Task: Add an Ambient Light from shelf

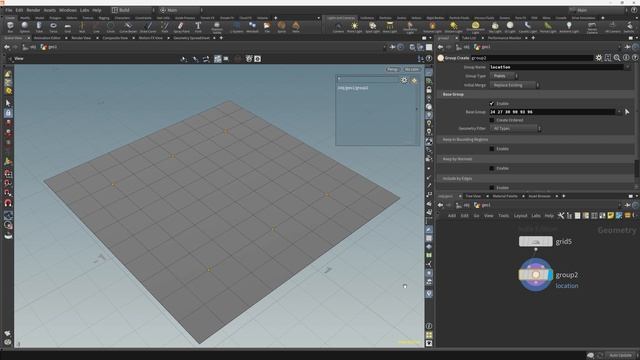Action: click(569, 27)
